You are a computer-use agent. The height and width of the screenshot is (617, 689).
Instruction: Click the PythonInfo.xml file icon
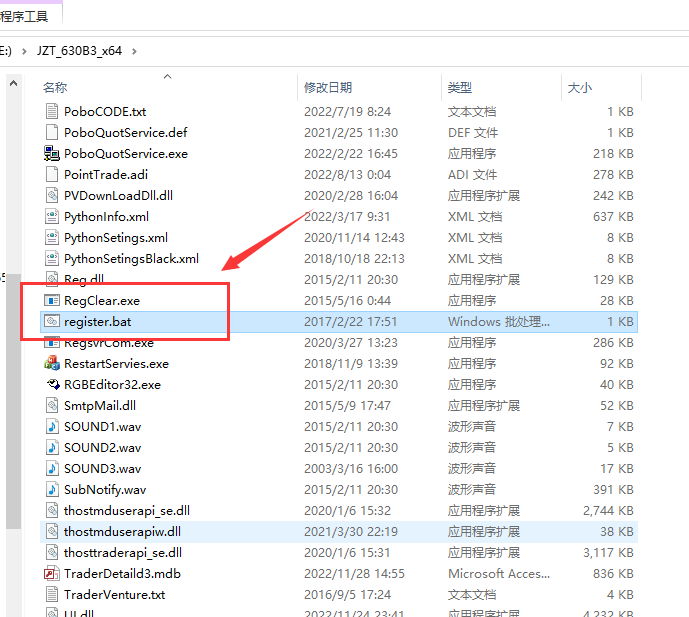click(x=52, y=216)
